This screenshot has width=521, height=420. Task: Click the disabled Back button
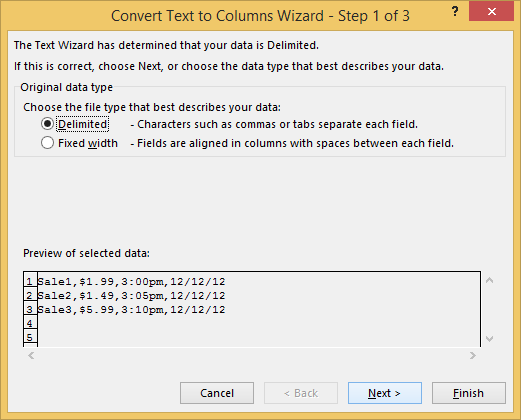pyautogui.click(x=301, y=393)
